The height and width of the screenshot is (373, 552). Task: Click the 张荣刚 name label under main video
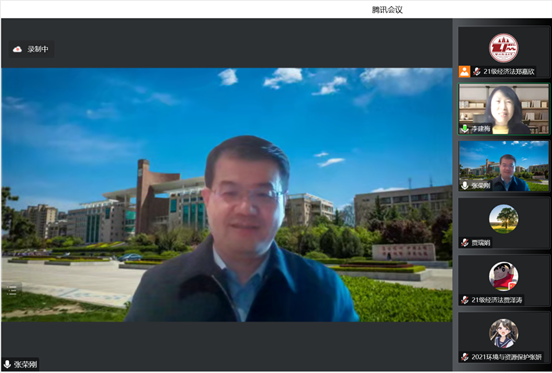[25, 364]
